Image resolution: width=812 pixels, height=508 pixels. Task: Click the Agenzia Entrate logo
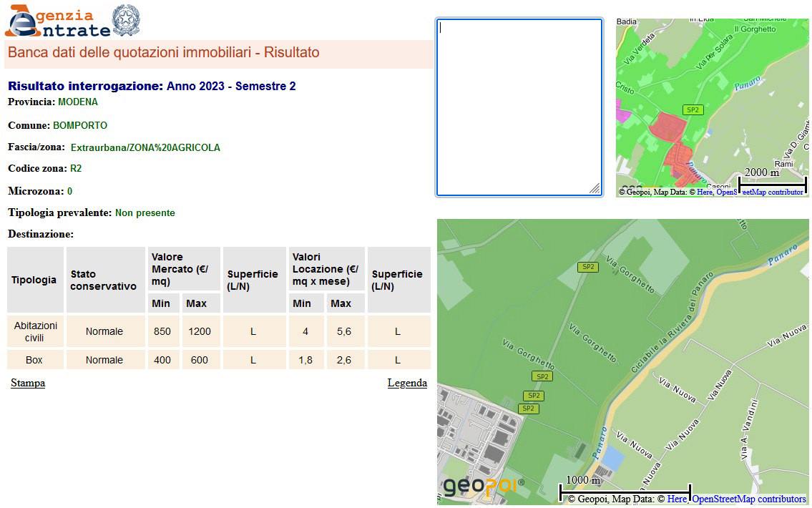57,21
